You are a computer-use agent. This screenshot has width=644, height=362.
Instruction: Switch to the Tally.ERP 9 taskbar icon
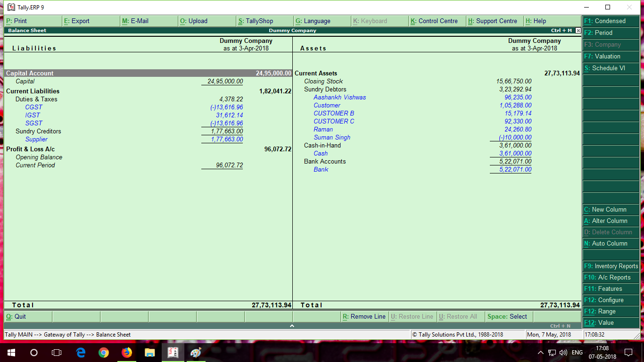(173, 353)
